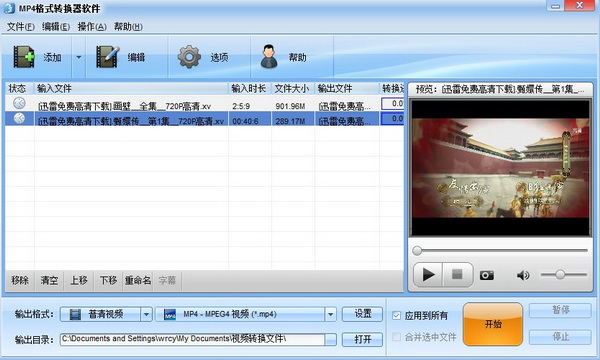Image resolution: width=600 pixels, height=360 pixels.
Task: Toggle the 合并选中文件 checkbox
Action: (396, 337)
